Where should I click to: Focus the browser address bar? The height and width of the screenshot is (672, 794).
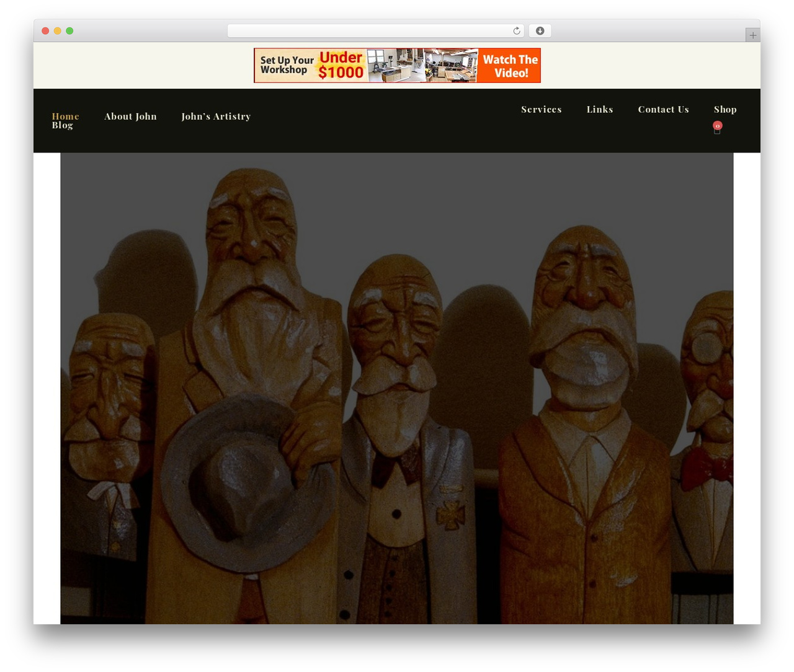coord(375,31)
